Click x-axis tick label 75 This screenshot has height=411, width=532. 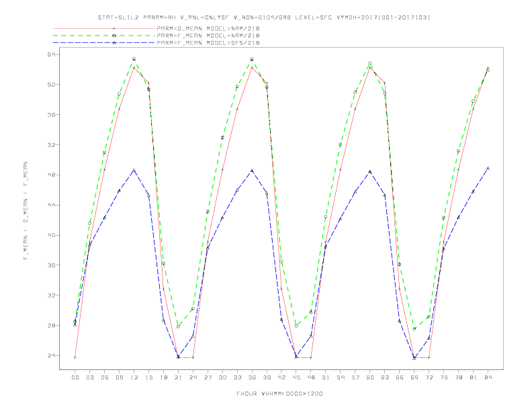coord(444,377)
